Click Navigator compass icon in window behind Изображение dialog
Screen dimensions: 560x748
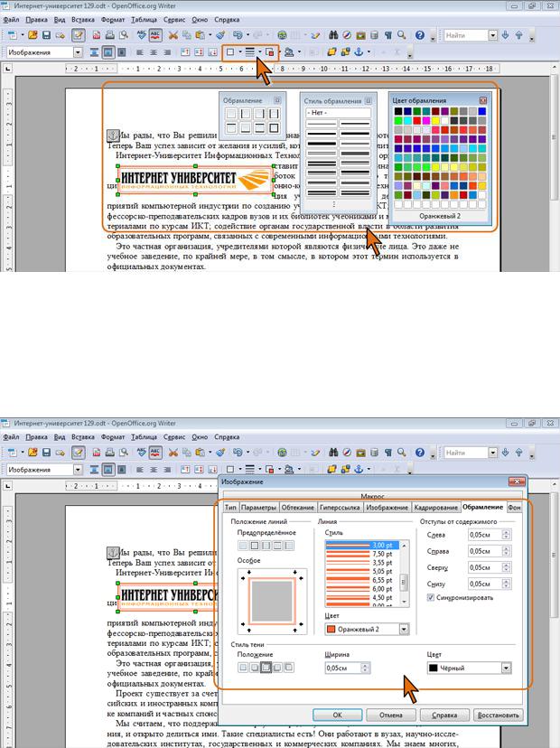(x=347, y=453)
